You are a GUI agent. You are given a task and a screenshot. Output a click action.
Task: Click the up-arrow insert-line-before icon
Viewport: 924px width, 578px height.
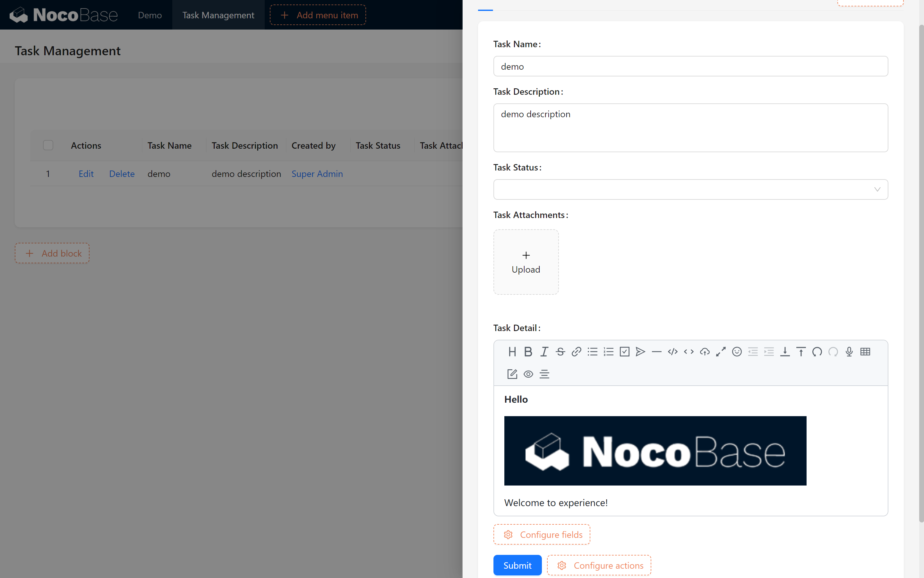[801, 352]
